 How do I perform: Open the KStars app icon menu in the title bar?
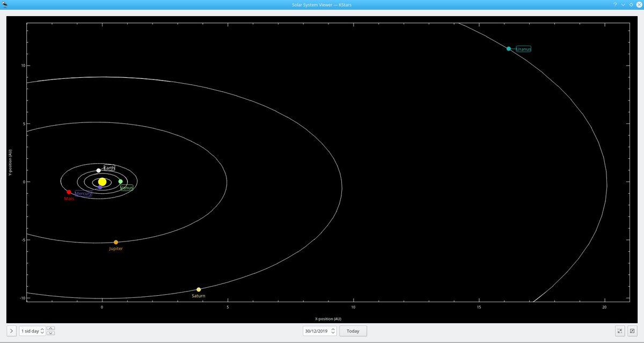click(4, 4)
